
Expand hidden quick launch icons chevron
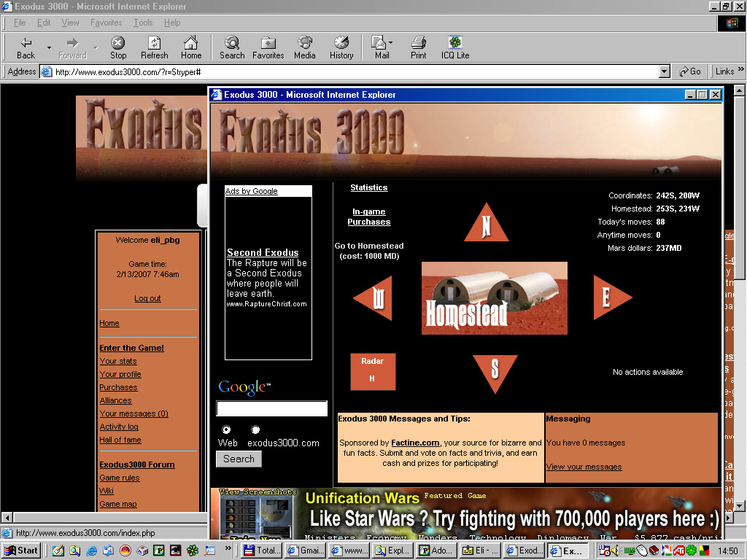click(x=228, y=548)
